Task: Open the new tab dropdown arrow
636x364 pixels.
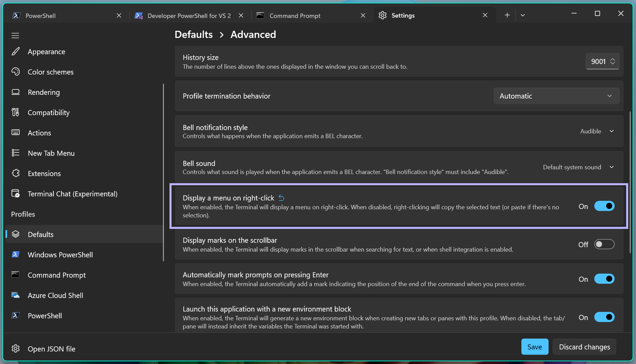Action: [523, 15]
